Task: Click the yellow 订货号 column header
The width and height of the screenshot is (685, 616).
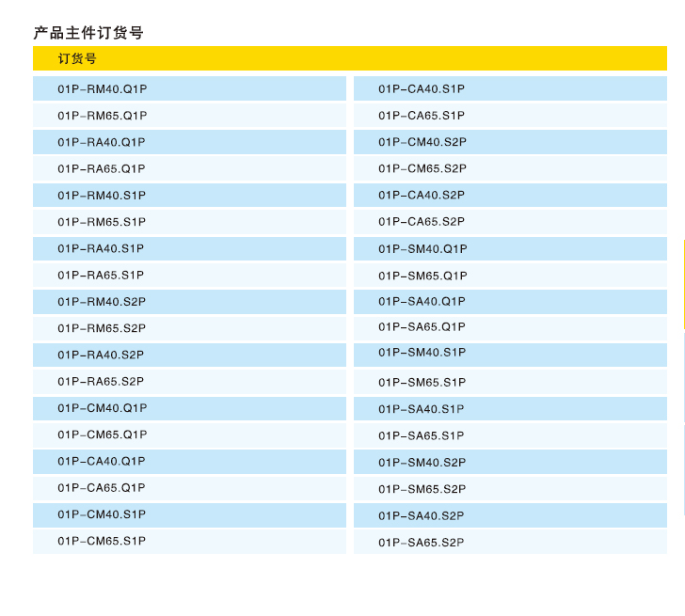Action: pyautogui.click(x=77, y=58)
